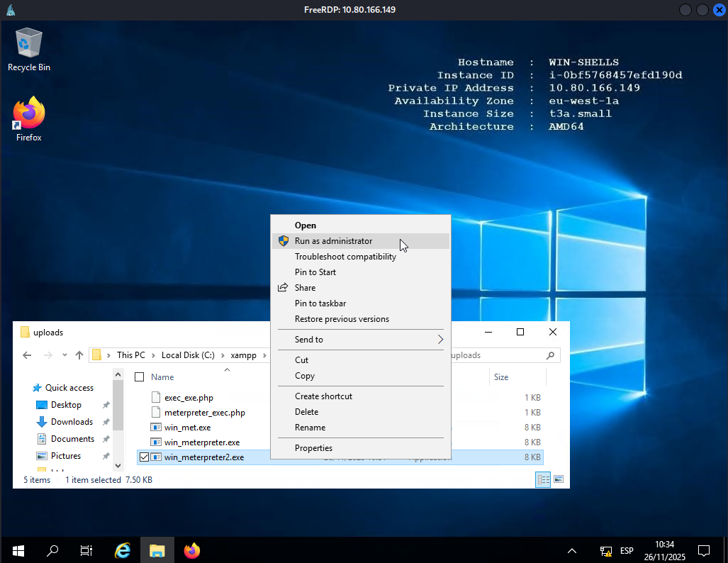Uncheck the win_meterpreter2.exe checkbox

[x=145, y=457]
